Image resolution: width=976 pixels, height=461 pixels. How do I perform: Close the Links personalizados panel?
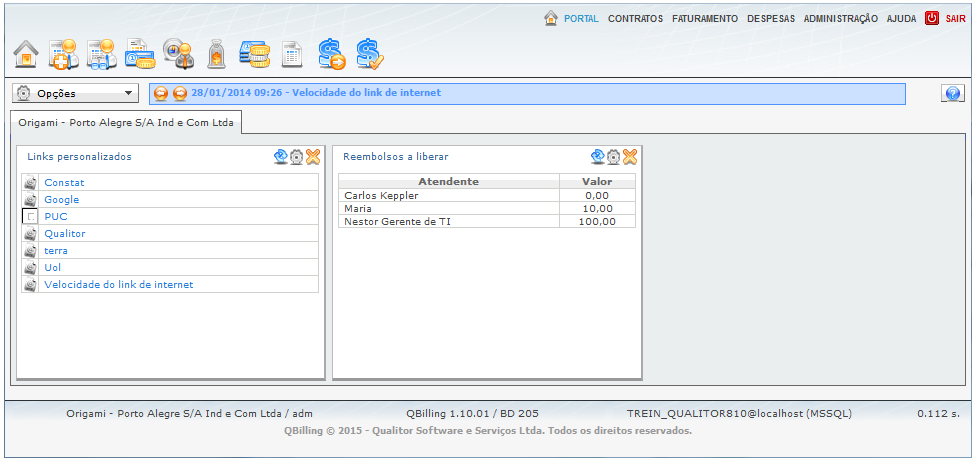pos(313,156)
